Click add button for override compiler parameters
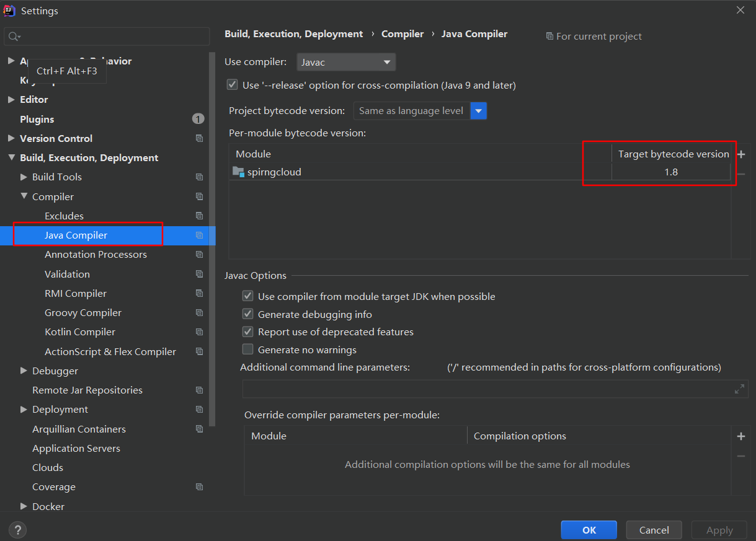Image resolution: width=756 pixels, height=541 pixels. click(740, 436)
